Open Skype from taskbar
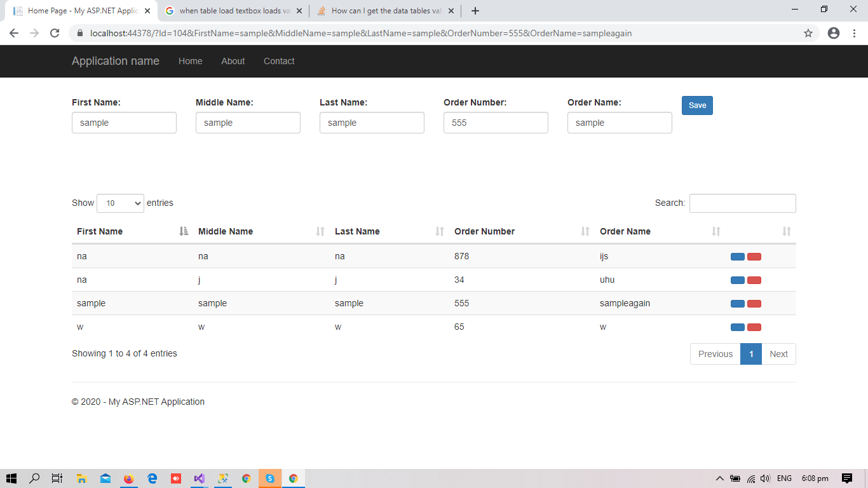The height and width of the screenshot is (488, 868). pyautogui.click(x=270, y=478)
